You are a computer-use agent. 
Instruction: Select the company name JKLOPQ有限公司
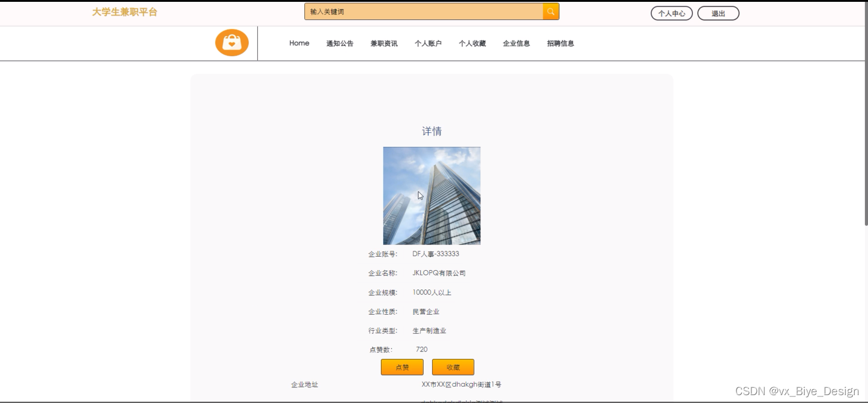[439, 273]
